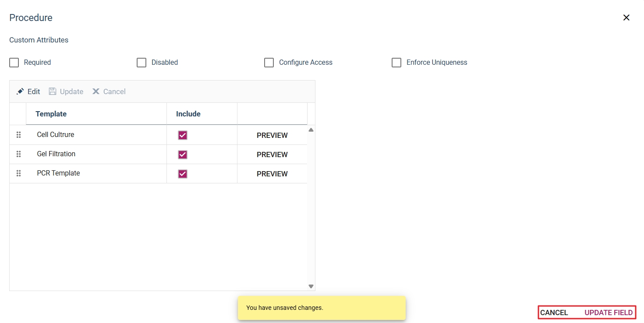This screenshot has width=644, height=323.
Task: Uncheck Include for PCR Template
Action: tap(183, 174)
